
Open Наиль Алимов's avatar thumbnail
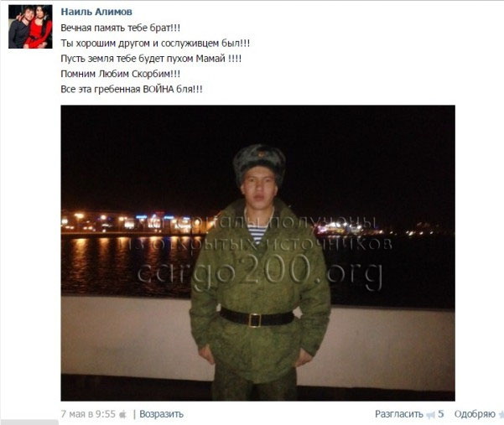(30, 27)
